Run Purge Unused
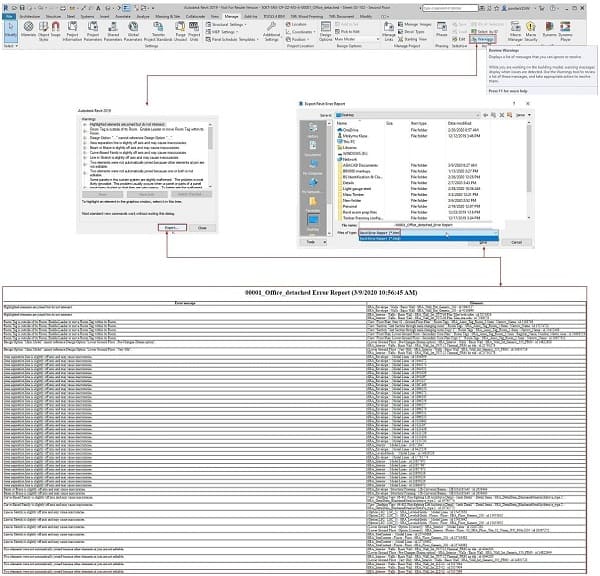600x576 pixels. coord(180,31)
